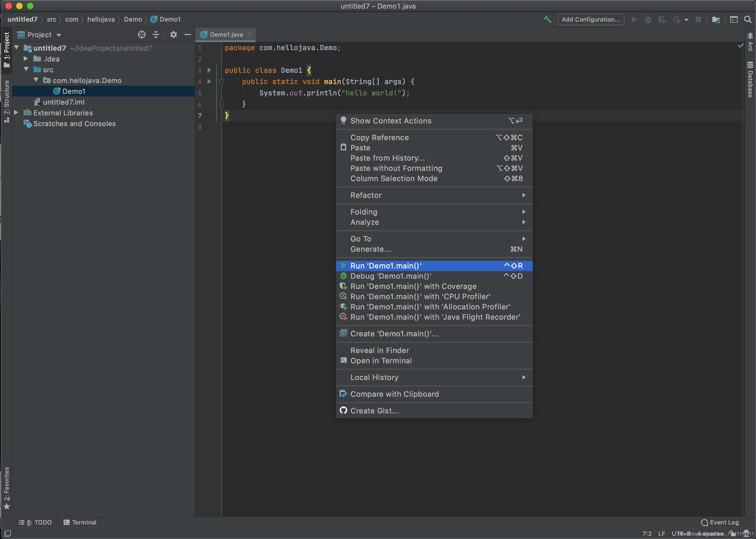This screenshot has width=756, height=539.
Task: Click hellojava in breadcrumb bar
Action: pyautogui.click(x=101, y=19)
